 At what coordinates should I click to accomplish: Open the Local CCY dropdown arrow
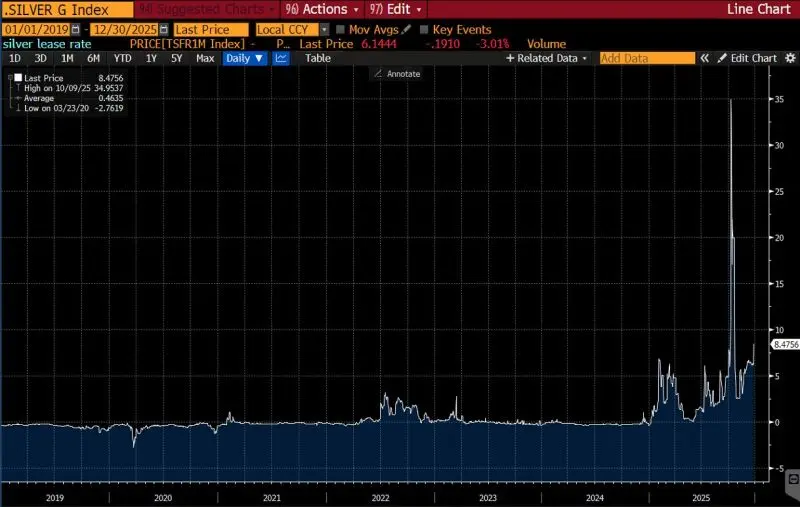[x=324, y=30]
